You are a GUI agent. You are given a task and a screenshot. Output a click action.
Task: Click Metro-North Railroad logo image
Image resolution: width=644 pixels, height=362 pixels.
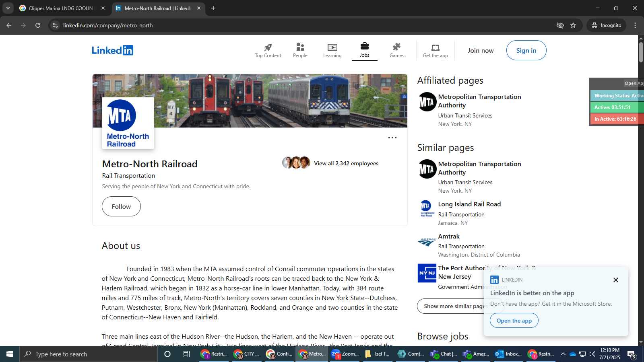(x=128, y=123)
